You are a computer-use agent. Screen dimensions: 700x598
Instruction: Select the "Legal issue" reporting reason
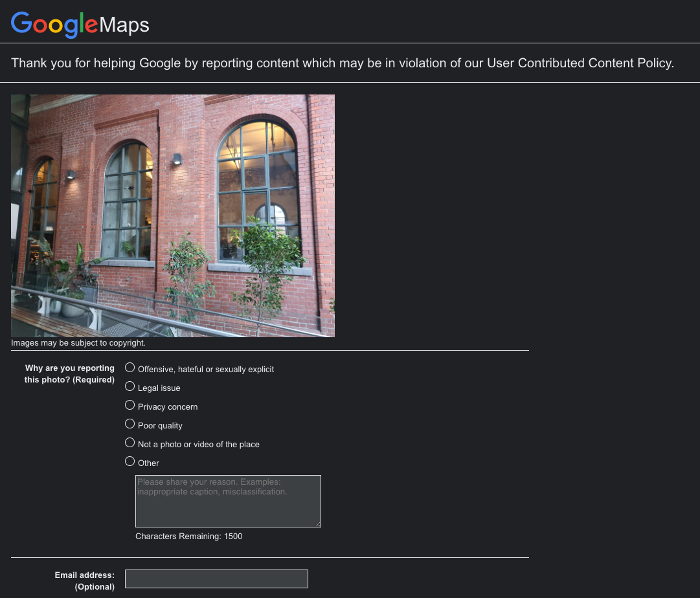pos(130,386)
